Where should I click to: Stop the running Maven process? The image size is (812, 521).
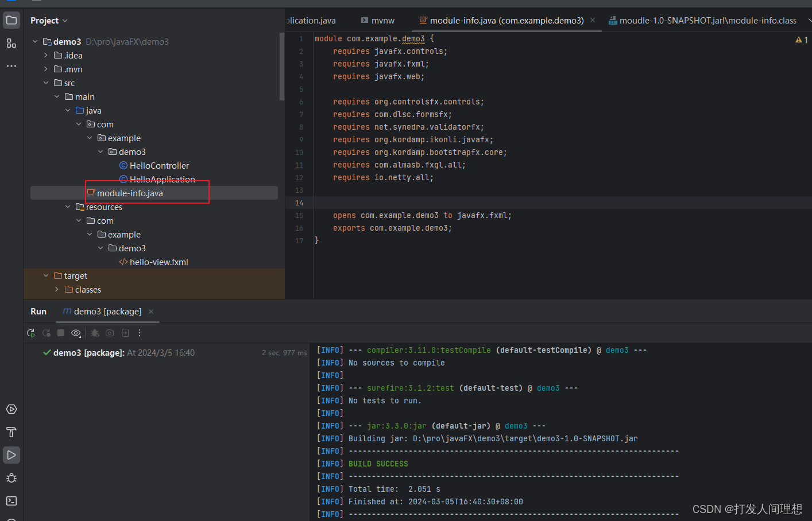[61, 333]
